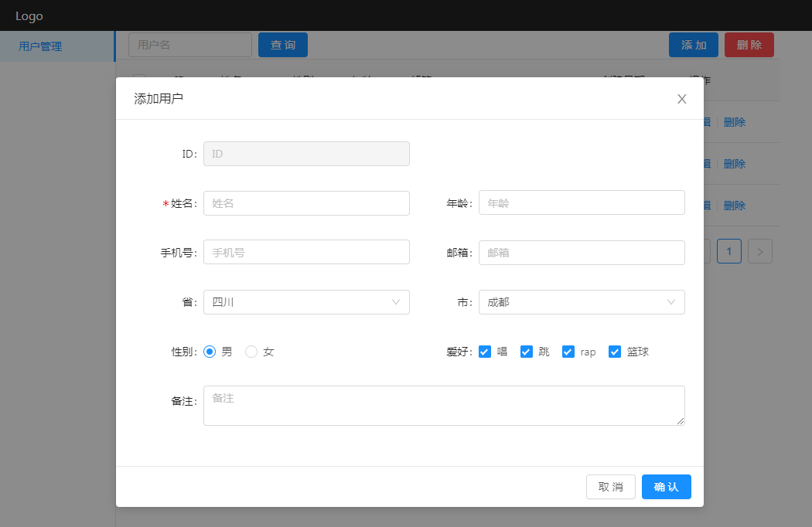Uncheck the 跳 hobby checkbox
Image resolution: width=812 pixels, height=527 pixels.
click(527, 352)
